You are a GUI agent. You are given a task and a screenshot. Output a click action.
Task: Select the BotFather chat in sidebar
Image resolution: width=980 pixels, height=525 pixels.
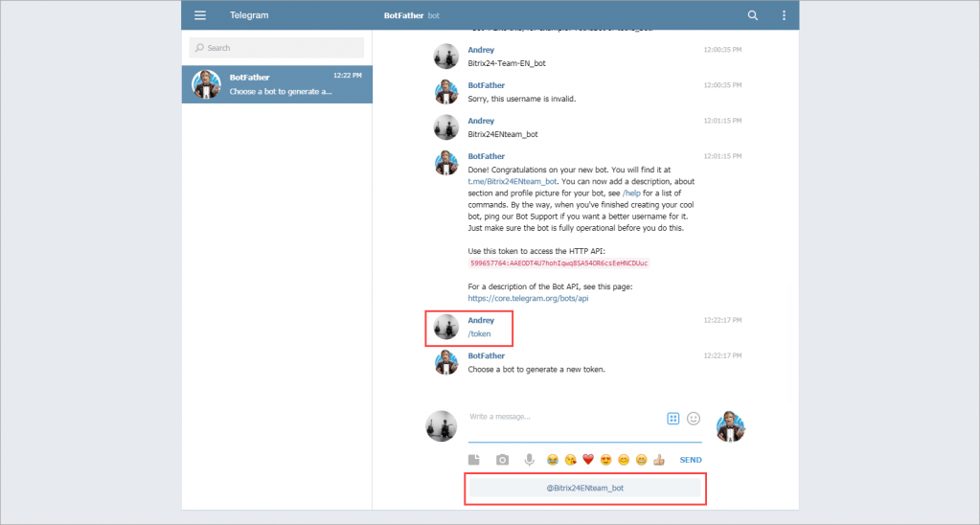pyautogui.click(x=277, y=84)
